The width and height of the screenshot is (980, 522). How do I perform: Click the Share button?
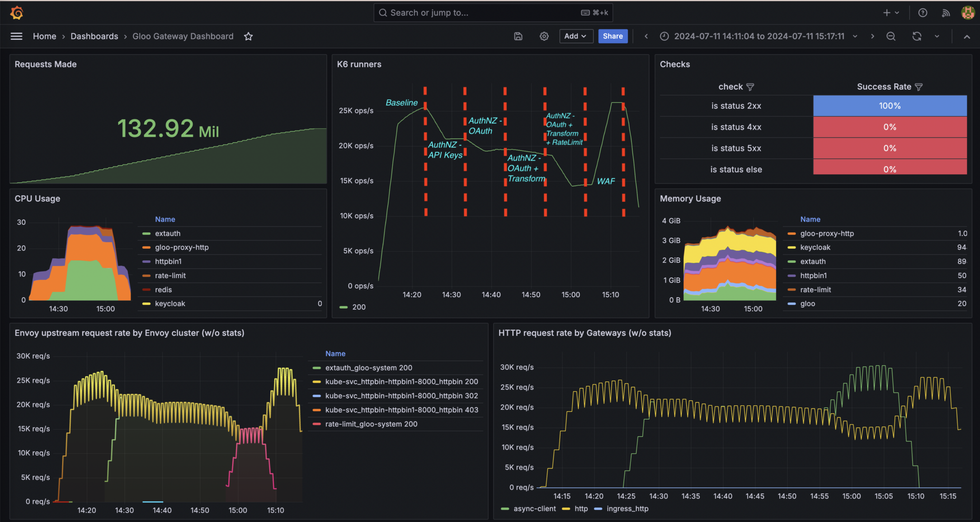tap(613, 36)
